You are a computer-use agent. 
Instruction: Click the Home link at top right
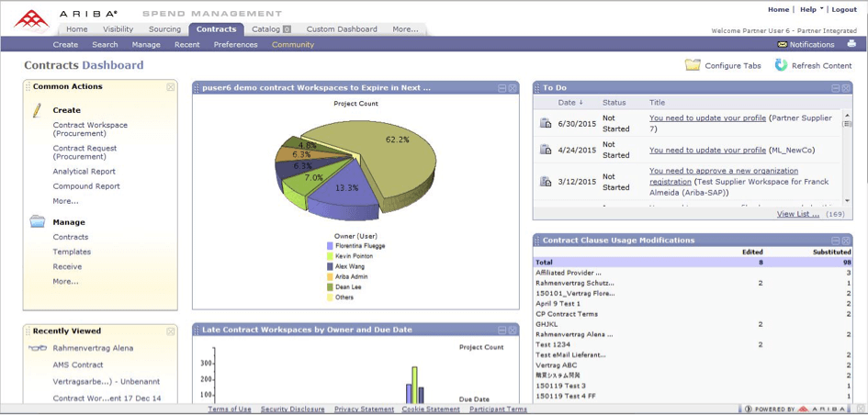[778, 9]
